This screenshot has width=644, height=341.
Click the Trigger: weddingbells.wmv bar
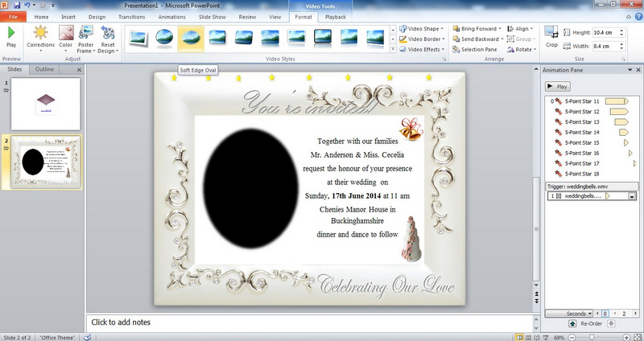click(592, 187)
